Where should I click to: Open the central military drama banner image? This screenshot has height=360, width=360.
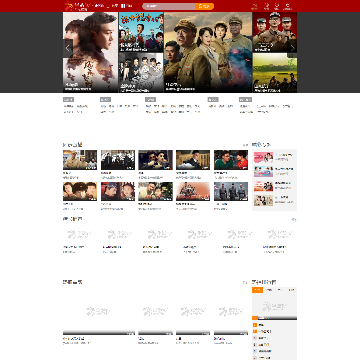208,52
